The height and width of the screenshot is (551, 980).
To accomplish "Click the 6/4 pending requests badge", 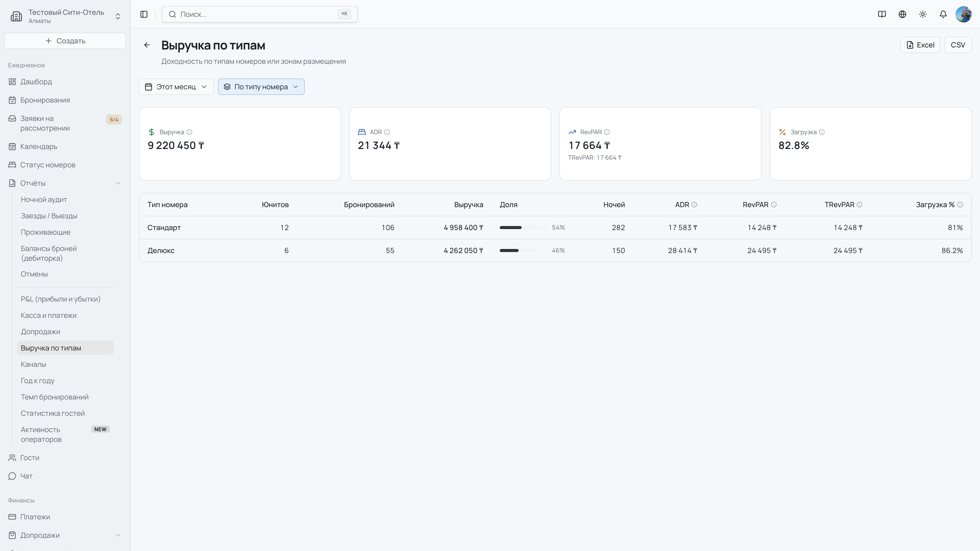I will click(x=114, y=119).
